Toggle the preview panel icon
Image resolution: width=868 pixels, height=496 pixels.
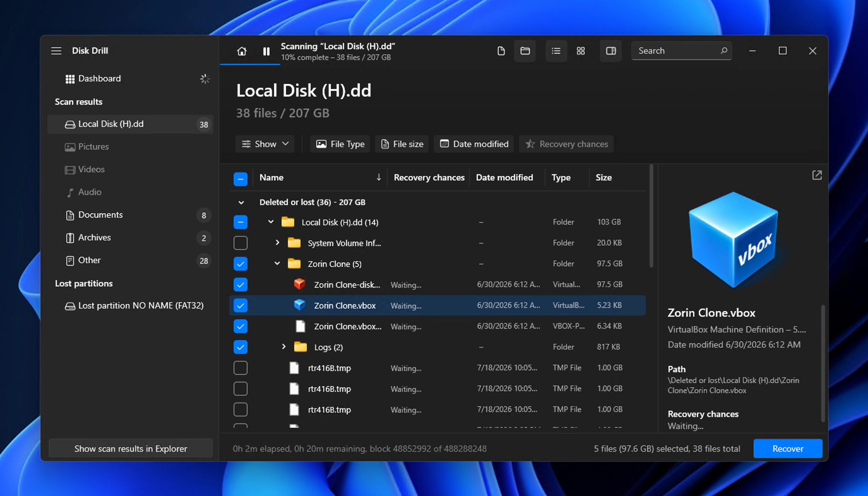pos(610,51)
